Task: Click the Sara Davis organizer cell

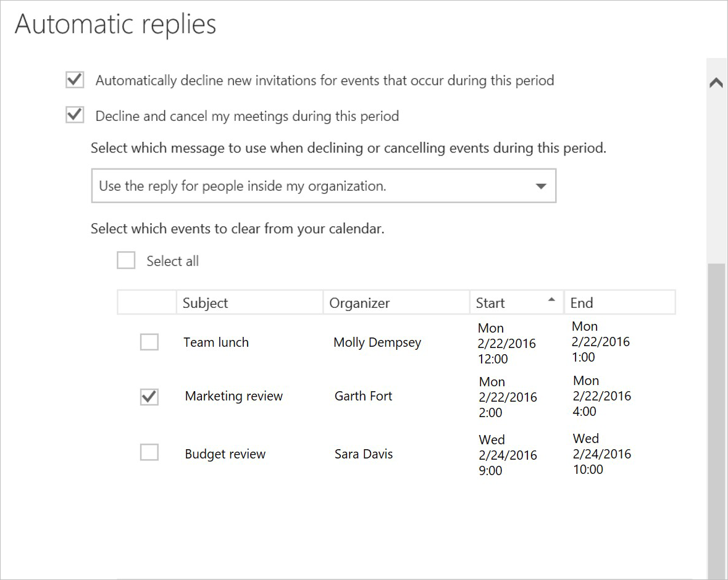Action: coord(363,454)
